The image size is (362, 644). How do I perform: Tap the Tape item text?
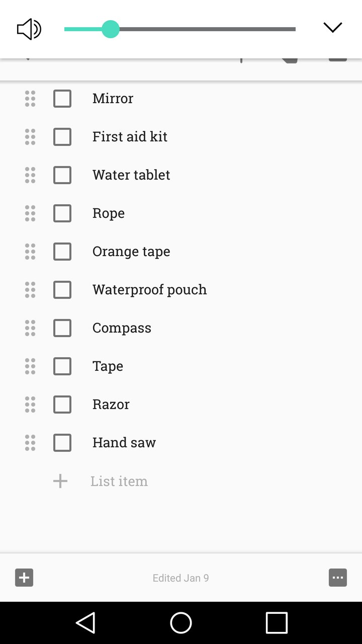pos(108,366)
